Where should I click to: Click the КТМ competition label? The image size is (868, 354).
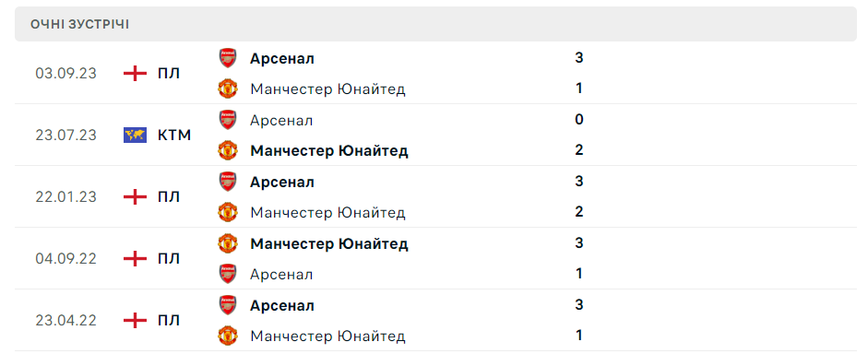click(x=173, y=135)
